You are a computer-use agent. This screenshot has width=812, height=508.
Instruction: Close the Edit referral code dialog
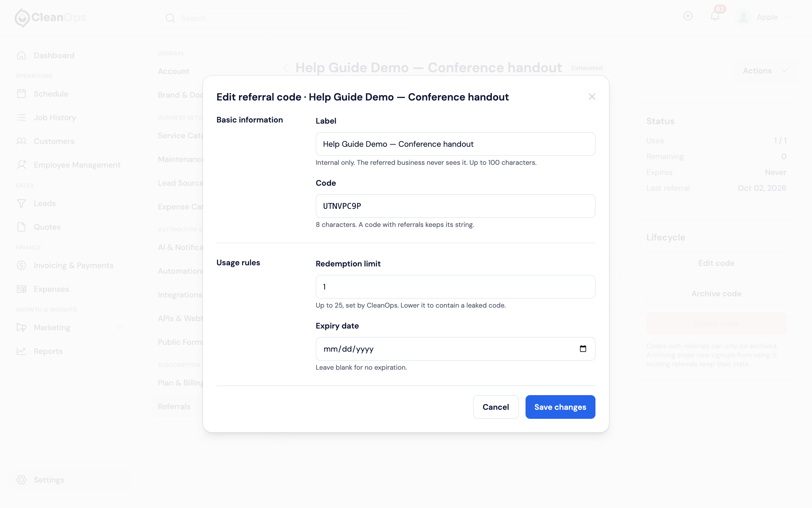592,97
